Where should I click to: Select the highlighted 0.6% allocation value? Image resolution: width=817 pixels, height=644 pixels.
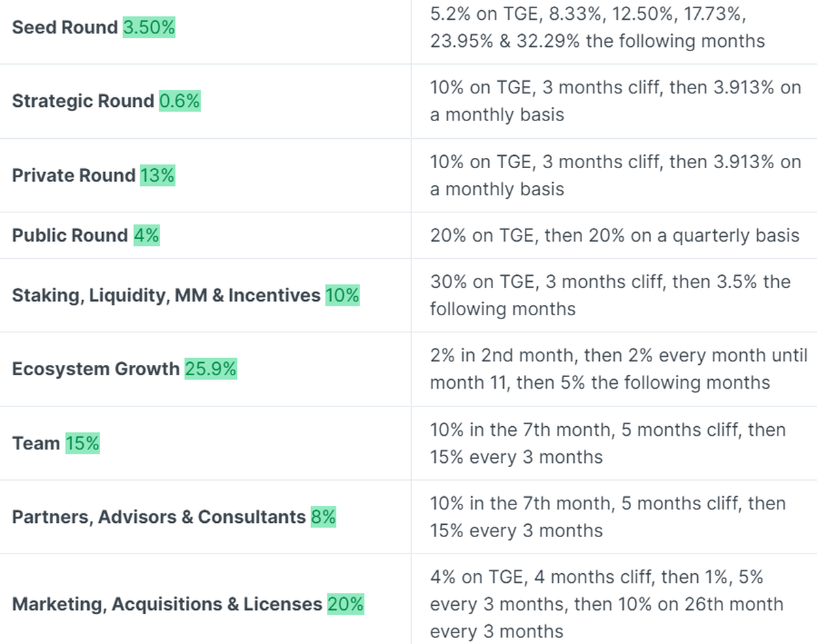click(179, 101)
